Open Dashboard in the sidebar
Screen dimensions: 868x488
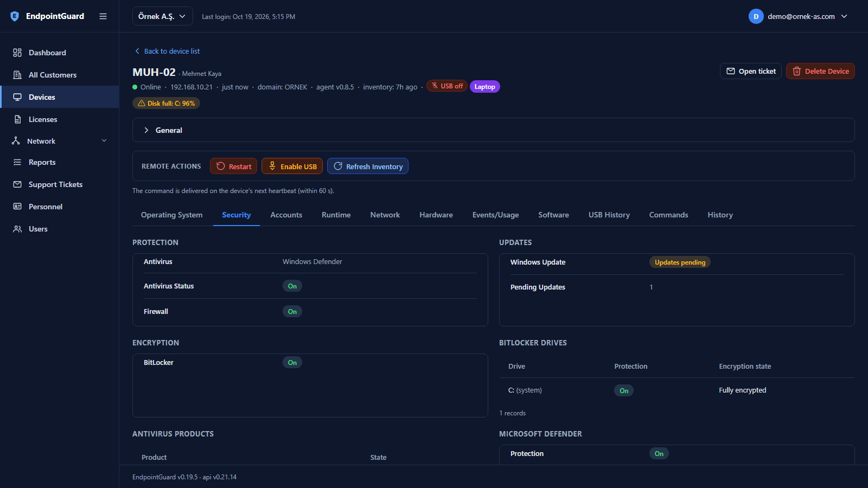pyautogui.click(x=60, y=53)
